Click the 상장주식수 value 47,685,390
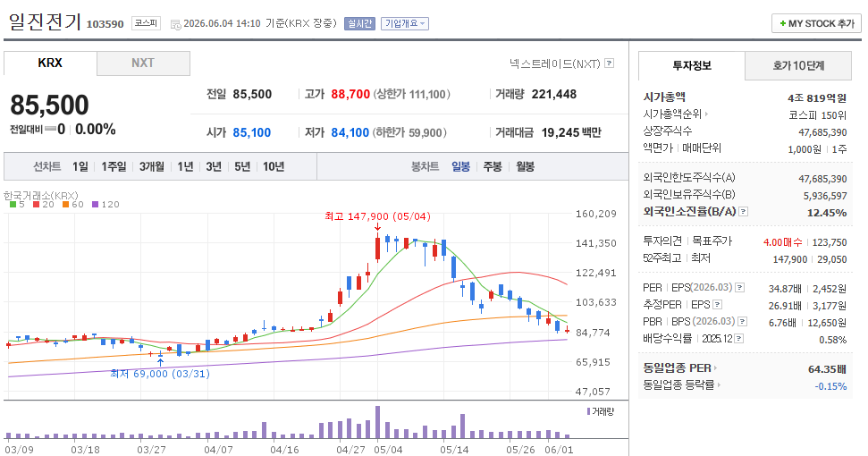 coord(822,132)
